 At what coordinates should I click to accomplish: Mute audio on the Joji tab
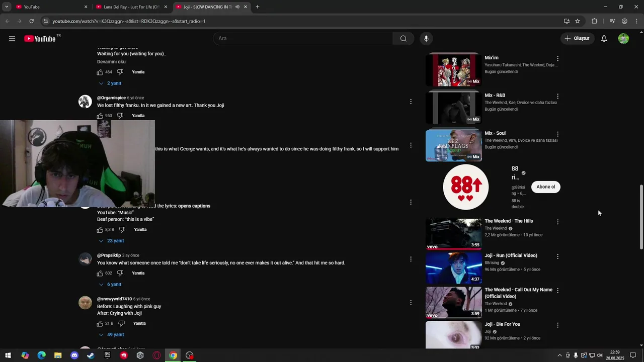click(x=237, y=7)
